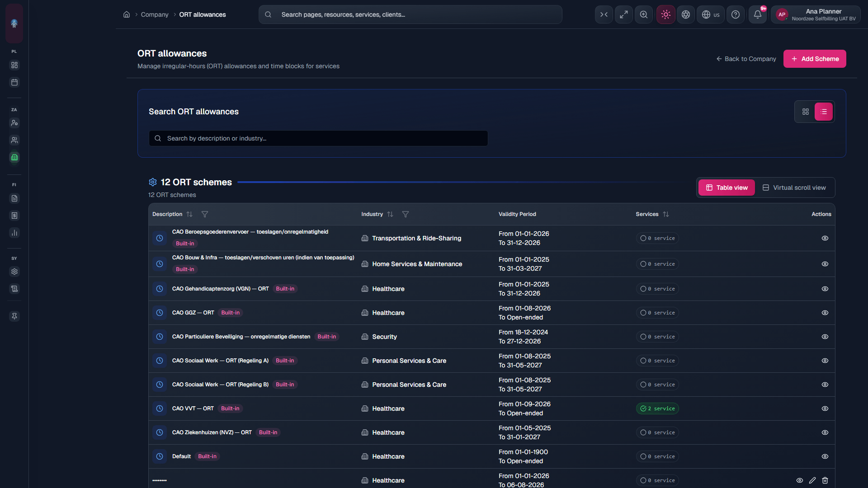This screenshot has height=488, width=868.
Task: Open the language selector showing 'us'
Action: tap(711, 14)
